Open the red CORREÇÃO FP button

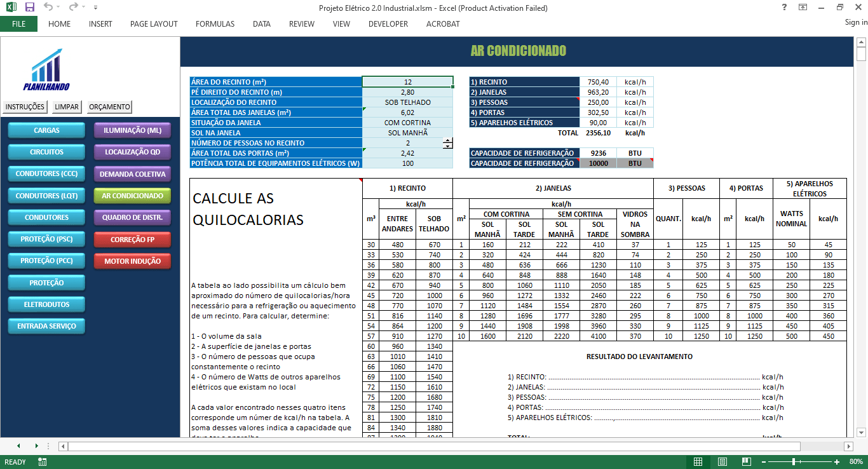[133, 240]
